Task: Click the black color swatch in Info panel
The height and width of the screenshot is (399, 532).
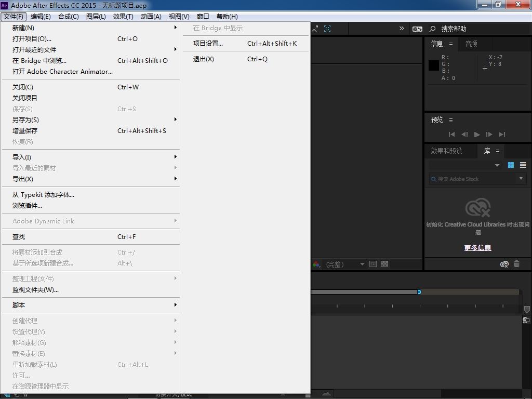Action: point(434,65)
